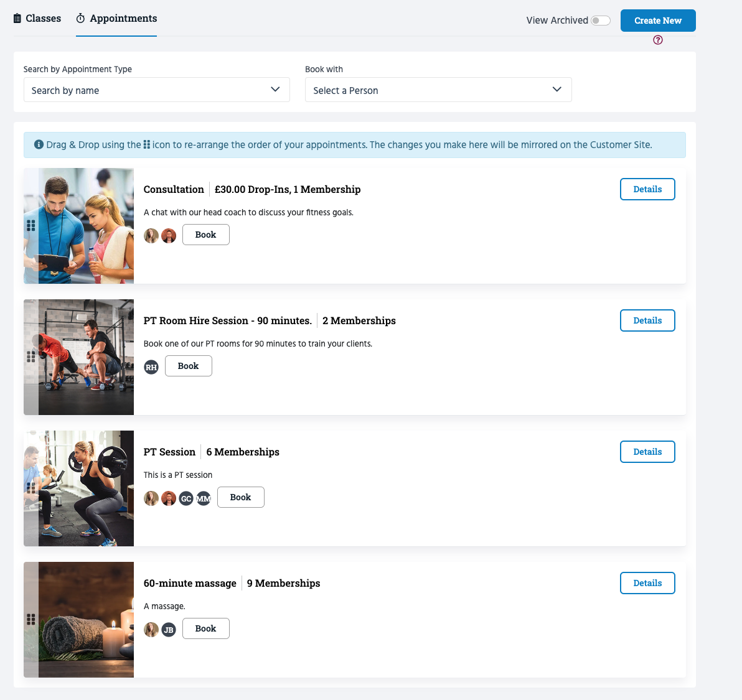Click the first trainer avatar on Consultation
742x700 pixels.
pos(151,235)
